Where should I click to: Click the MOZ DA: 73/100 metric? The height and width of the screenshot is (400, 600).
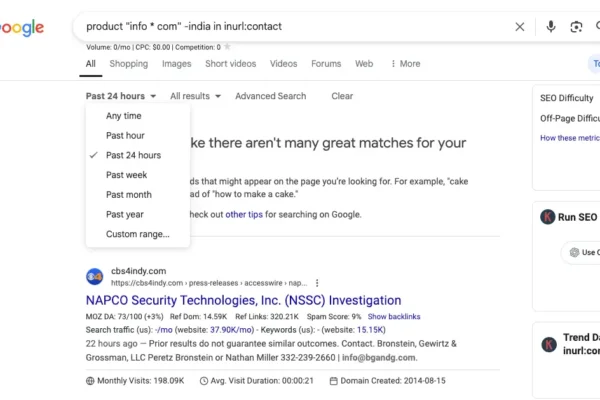(124, 317)
